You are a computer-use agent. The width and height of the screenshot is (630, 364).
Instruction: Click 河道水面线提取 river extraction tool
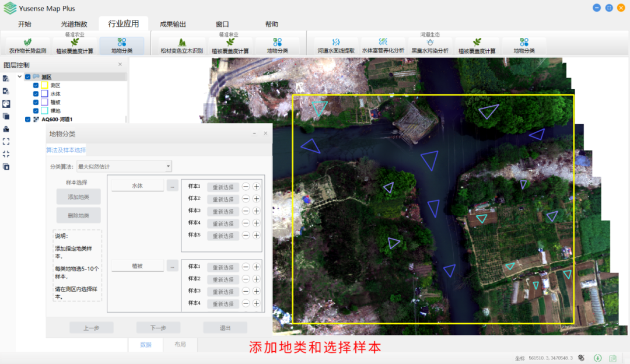[335, 46]
